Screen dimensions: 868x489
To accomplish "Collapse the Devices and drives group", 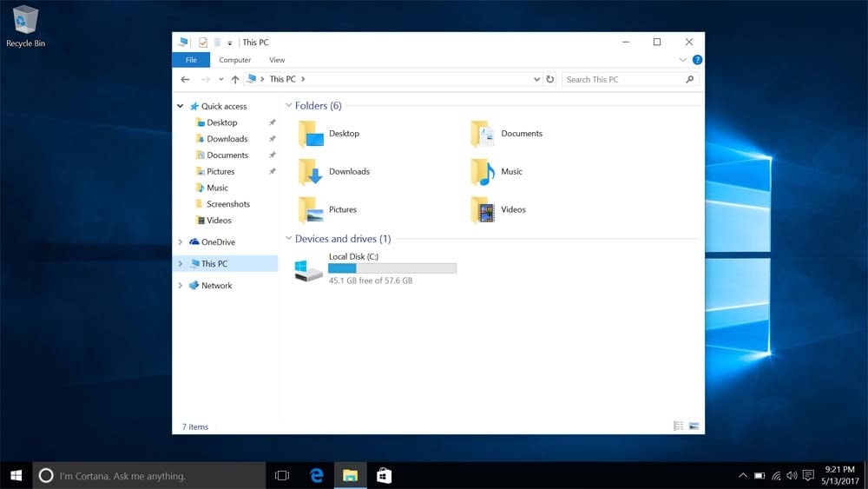I will (x=288, y=238).
